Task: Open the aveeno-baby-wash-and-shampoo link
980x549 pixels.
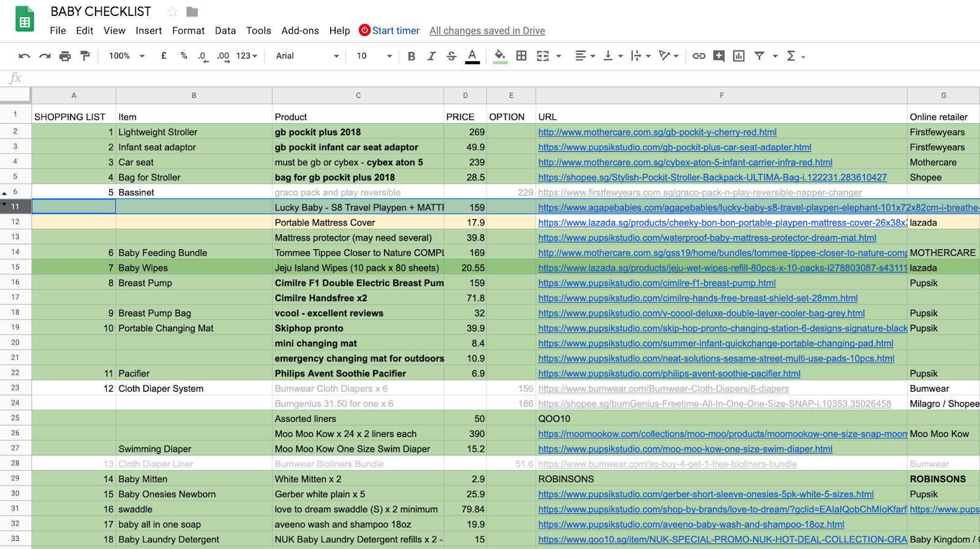Action: [692, 525]
